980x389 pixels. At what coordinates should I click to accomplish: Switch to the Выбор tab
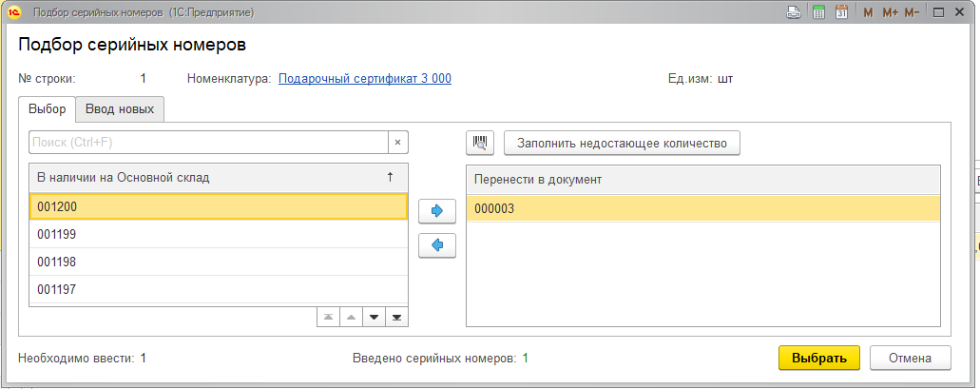point(48,109)
